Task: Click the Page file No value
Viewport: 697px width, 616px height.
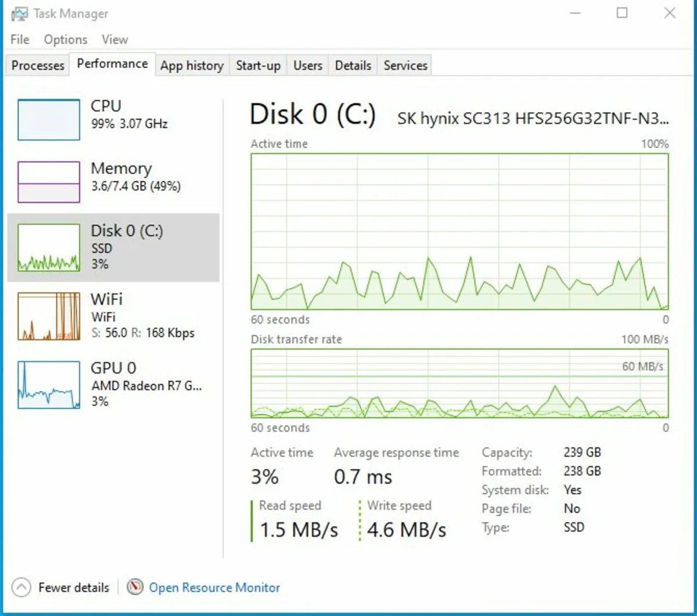Action: pyautogui.click(x=572, y=509)
